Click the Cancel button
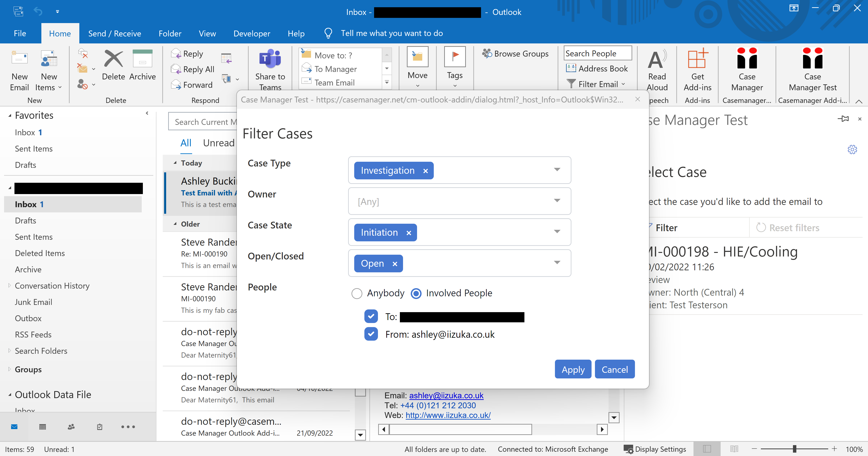 point(615,369)
